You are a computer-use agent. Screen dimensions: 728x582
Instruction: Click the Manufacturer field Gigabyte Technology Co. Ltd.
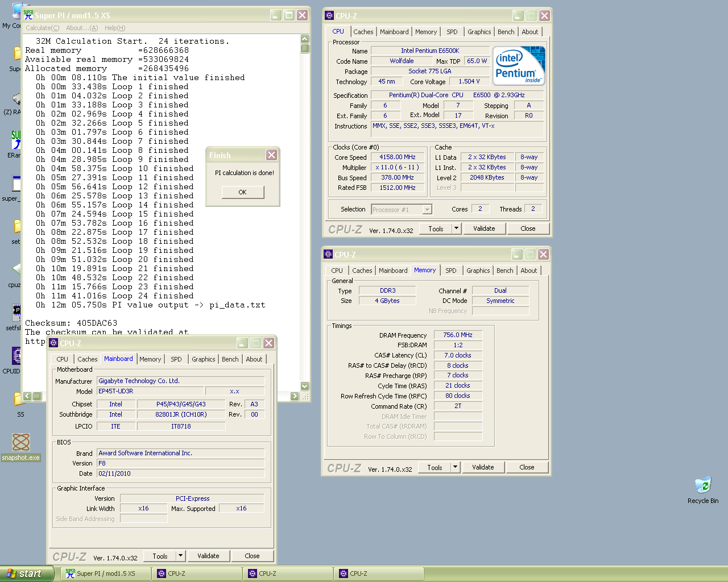[181, 381]
